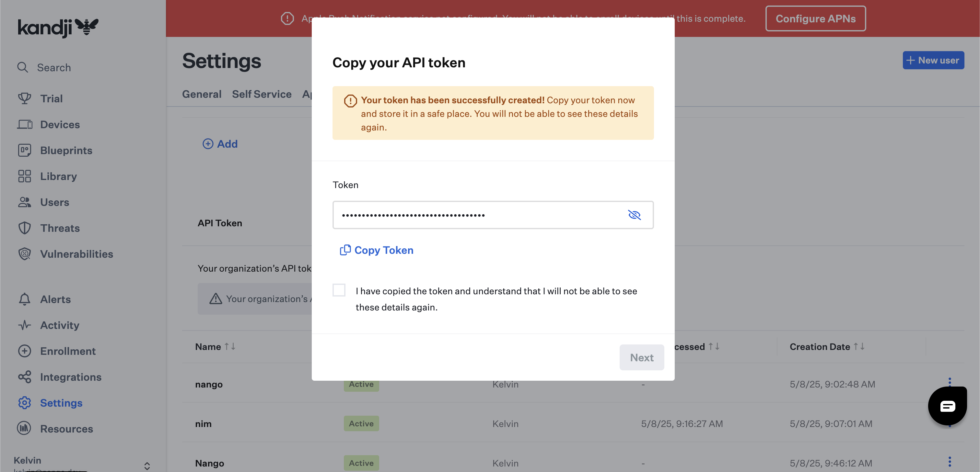Switch to the Self Service tab
Image resolution: width=980 pixels, height=472 pixels.
click(x=262, y=94)
